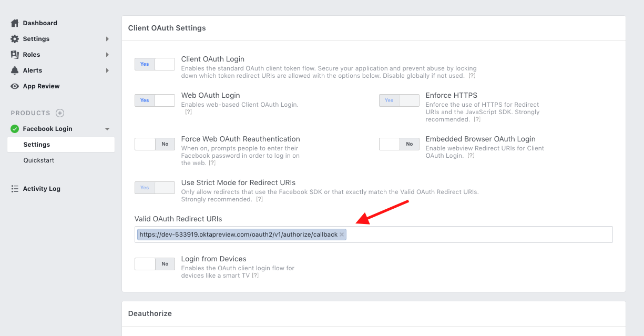Image resolution: width=644 pixels, height=336 pixels.
Task: Enable Force Web OAuth Reauthentication
Action: point(155,144)
